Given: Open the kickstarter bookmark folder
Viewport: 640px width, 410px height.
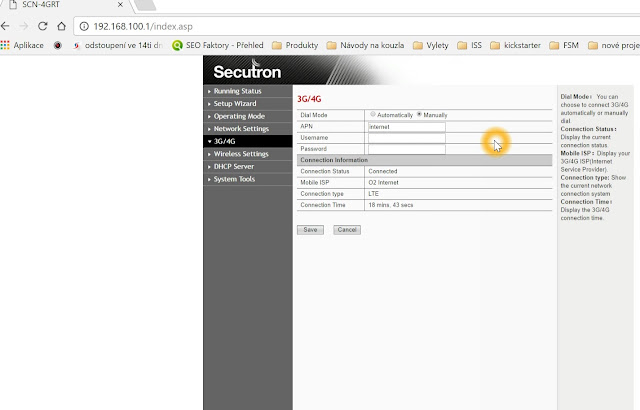Looking at the screenshot, I should pos(516,45).
